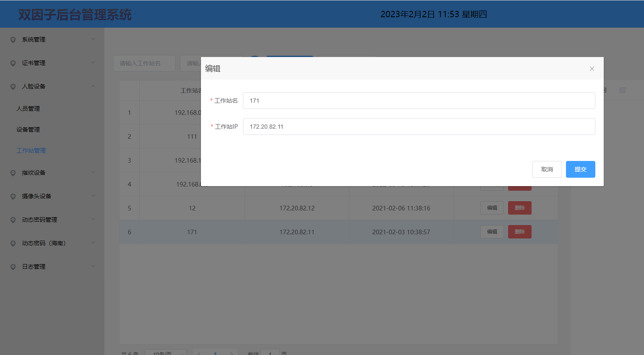Open the 10条/页 page size dropdown
Viewport: 644px width, 355px height.
click(166, 352)
